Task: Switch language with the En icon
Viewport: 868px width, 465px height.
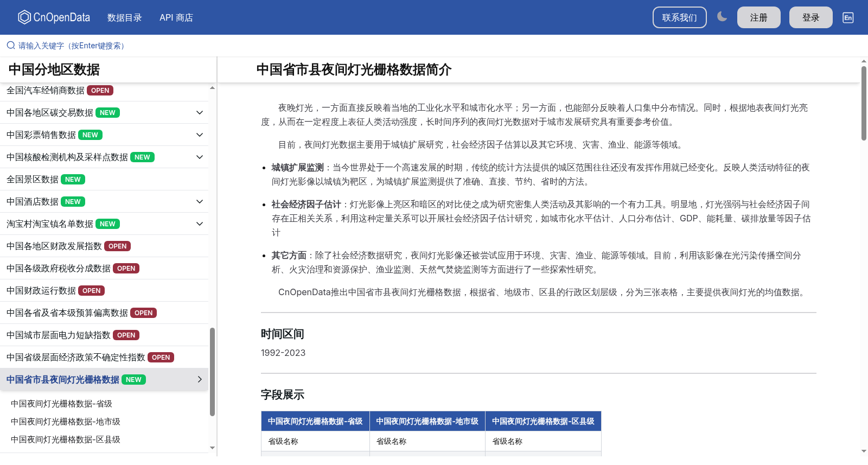Action: (x=848, y=17)
